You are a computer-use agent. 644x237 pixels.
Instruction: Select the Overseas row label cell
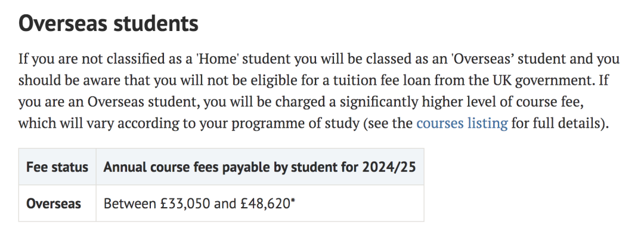pos(57,203)
